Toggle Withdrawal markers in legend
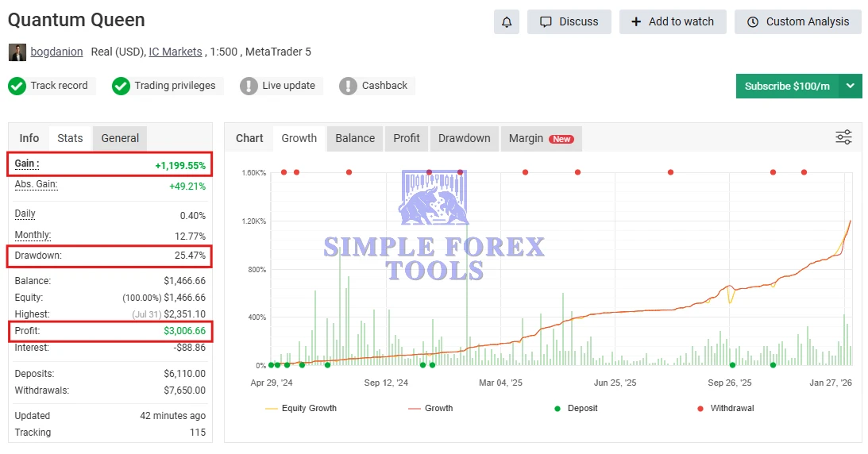Screen dimensions: 868x454 coord(725,408)
